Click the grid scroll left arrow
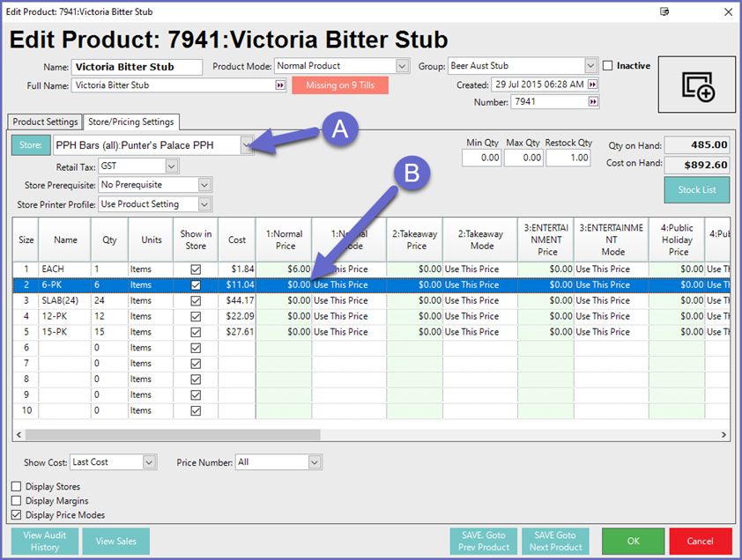Image resolution: width=742 pixels, height=560 pixels. (x=19, y=434)
